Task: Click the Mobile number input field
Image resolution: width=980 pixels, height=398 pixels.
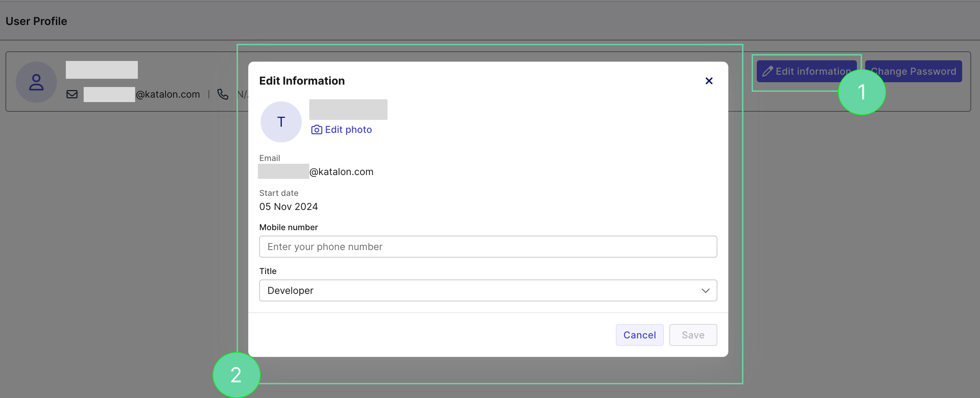Action: [488, 246]
